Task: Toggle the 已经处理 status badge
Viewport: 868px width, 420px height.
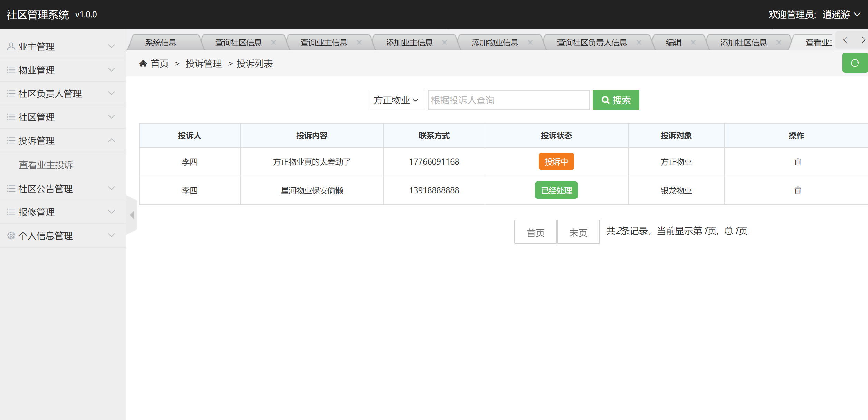Action: click(x=556, y=190)
